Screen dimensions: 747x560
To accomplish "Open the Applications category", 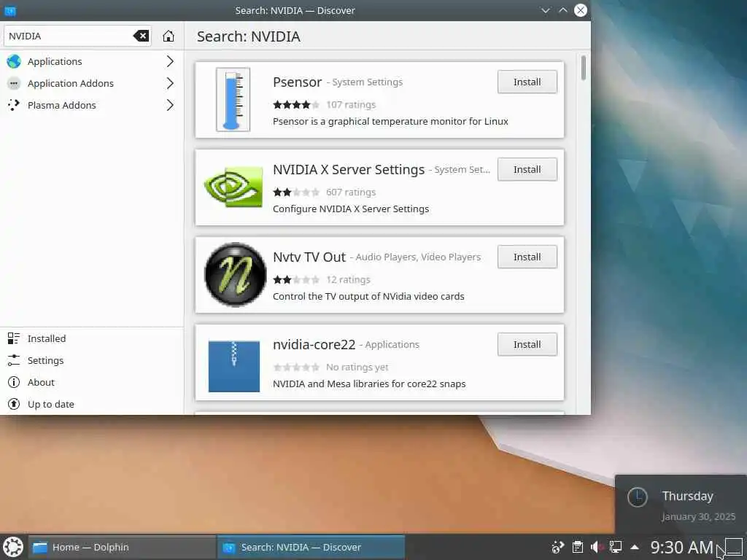I will [x=91, y=61].
